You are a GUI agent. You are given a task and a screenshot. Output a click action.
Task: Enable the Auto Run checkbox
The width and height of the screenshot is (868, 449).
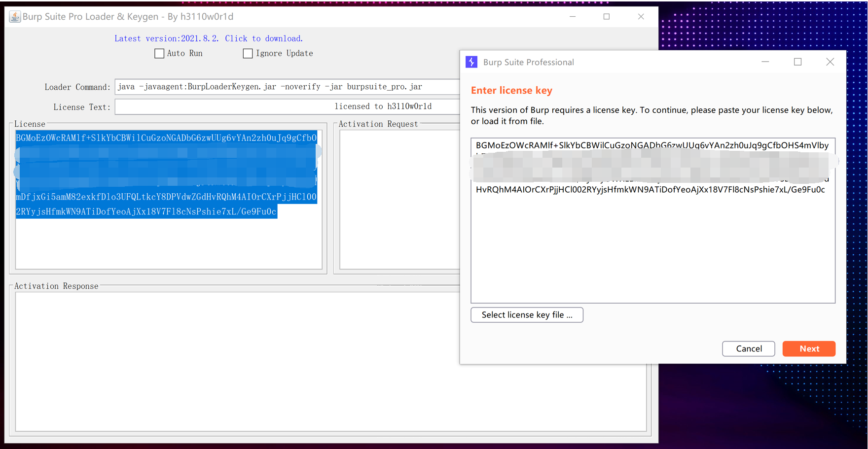click(159, 53)
